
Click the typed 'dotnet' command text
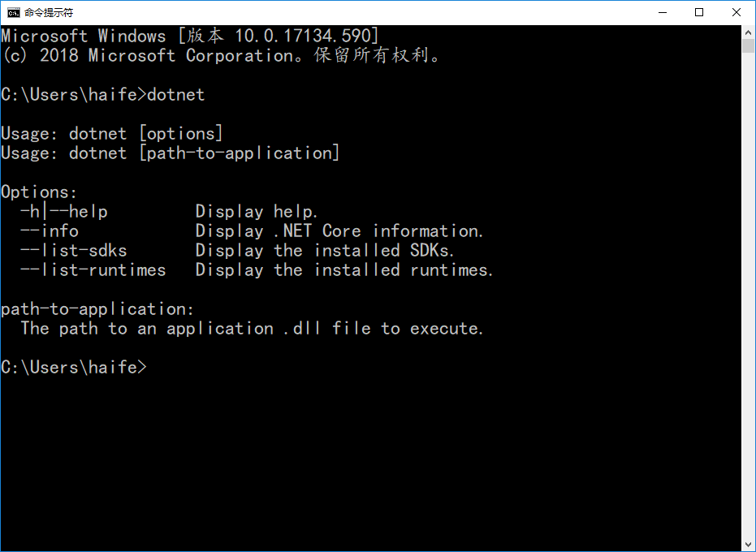coord(176,95)
